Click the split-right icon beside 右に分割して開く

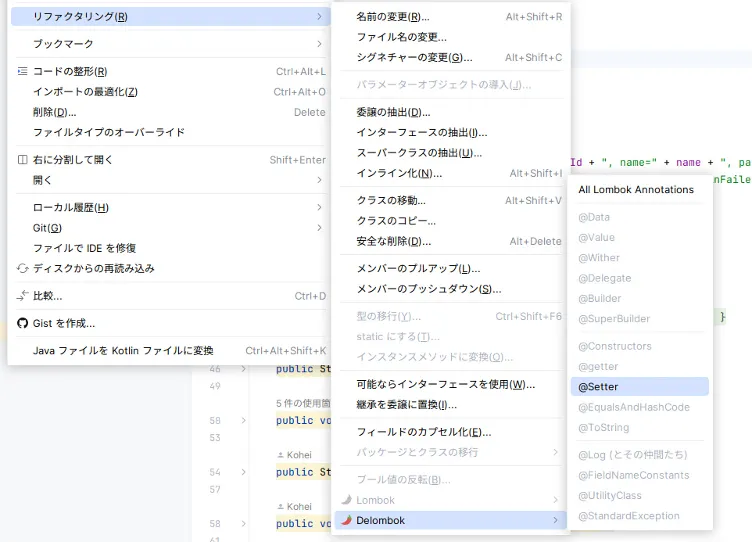pos(22,160)
